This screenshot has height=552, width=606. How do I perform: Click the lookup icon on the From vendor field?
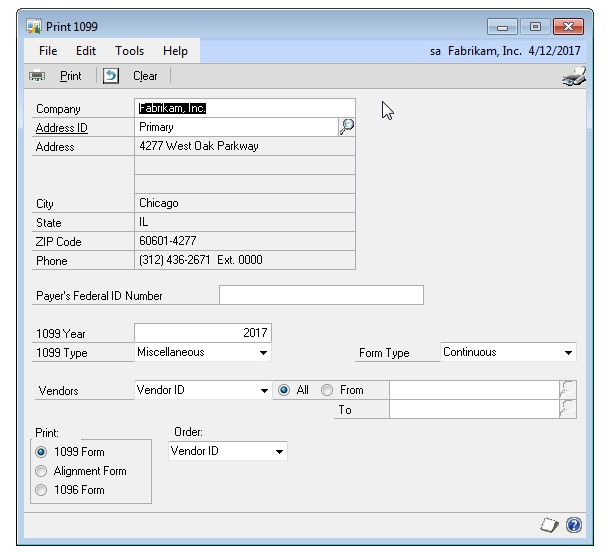coord(568,390)
